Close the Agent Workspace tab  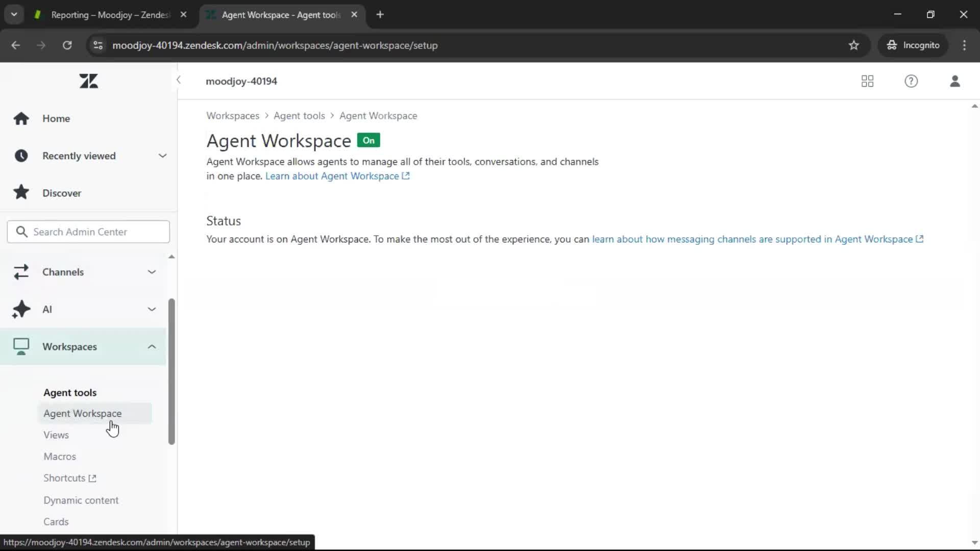pyautogui.click(x=354, y=15)
